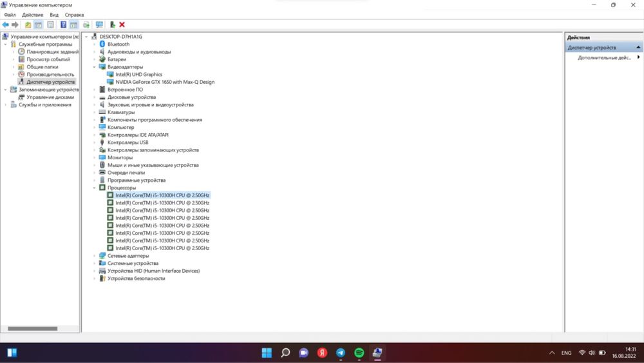Select Контроллеры IDE ATA/ATAPI row
Viewport: 644px width, 363px height.
(138, 135)
